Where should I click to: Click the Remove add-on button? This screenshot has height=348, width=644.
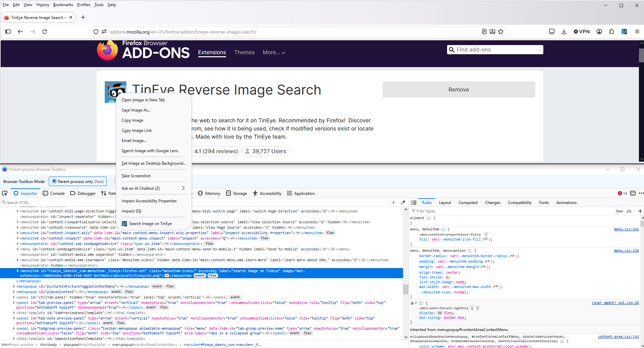coord(459,89)
